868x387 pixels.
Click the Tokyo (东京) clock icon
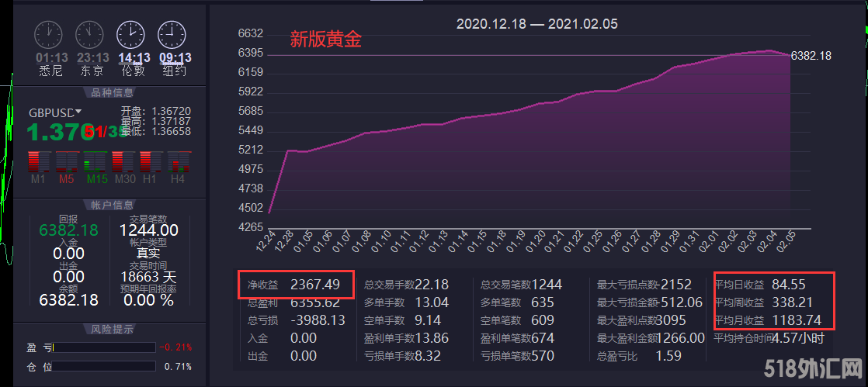tap(89, 35)
